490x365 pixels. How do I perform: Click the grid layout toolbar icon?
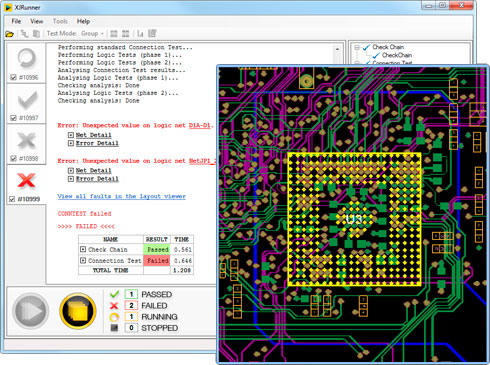126,34
